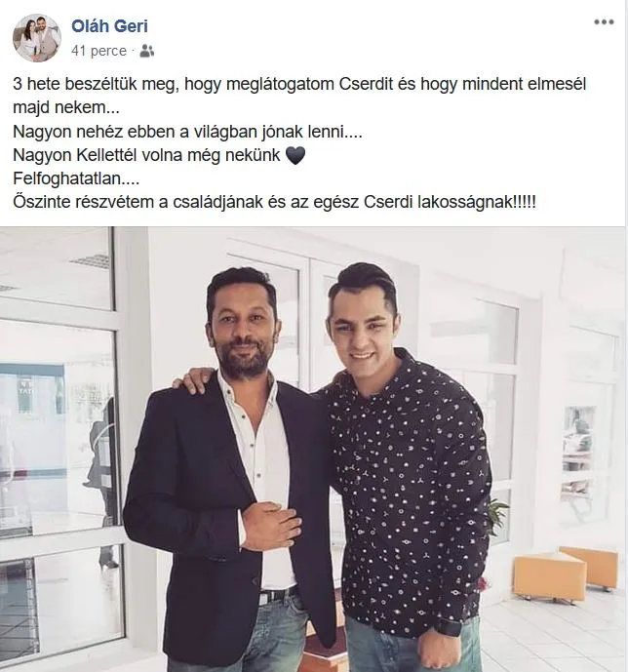Click the smartwatch on the man's wrist
The width and height of the screenshot is (628, 672).
pyautogui.click(x=447, y=627)
